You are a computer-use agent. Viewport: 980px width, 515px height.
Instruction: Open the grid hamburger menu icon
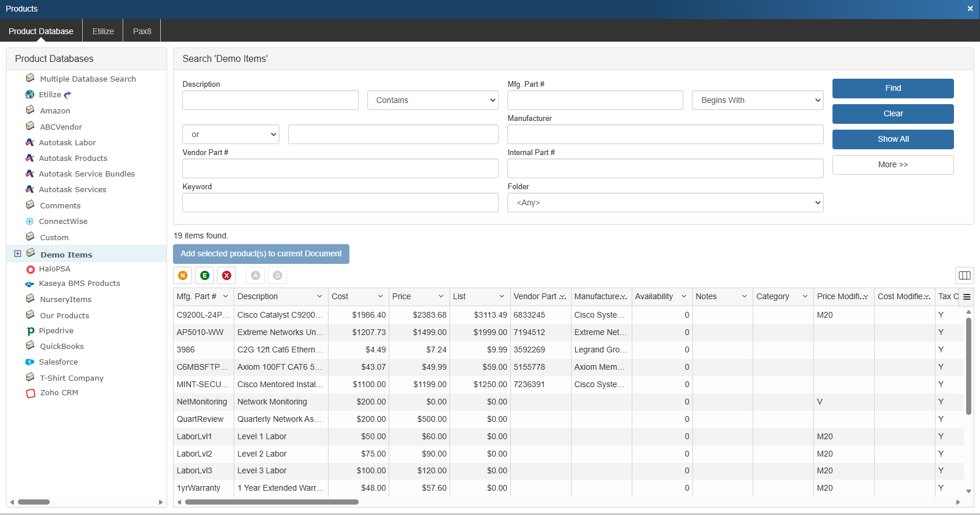(x=967, y=297)
